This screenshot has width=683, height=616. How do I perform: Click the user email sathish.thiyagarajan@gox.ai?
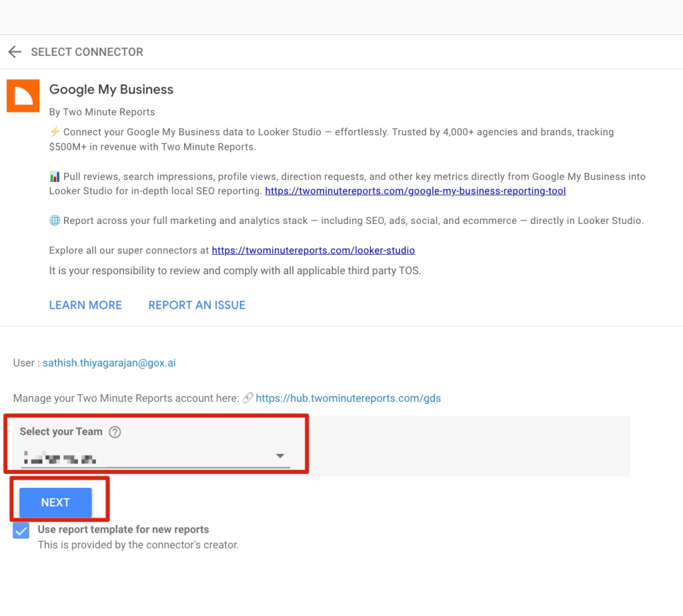point(109,363)
